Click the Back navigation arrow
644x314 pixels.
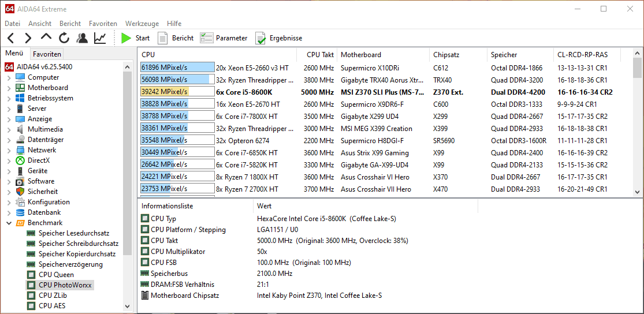coord(10,38)
